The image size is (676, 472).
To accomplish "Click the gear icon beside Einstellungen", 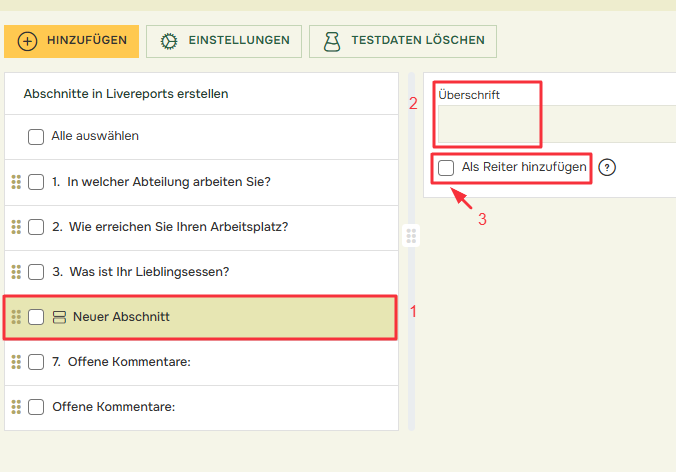I will point(169,41).
